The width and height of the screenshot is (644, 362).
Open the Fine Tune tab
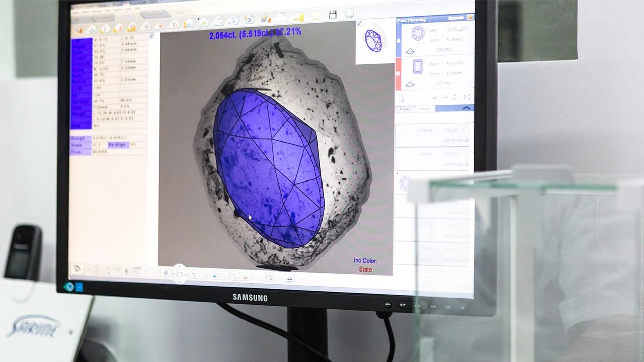pyautogui.click(x=151, y=15)
